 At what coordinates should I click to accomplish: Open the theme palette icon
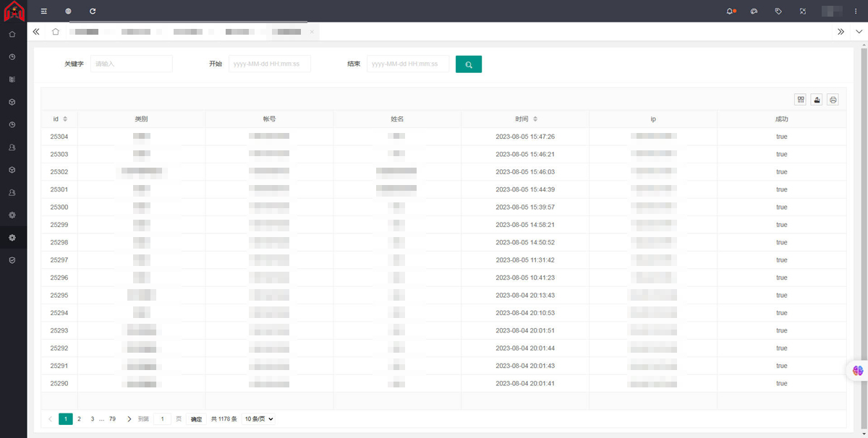754,12
